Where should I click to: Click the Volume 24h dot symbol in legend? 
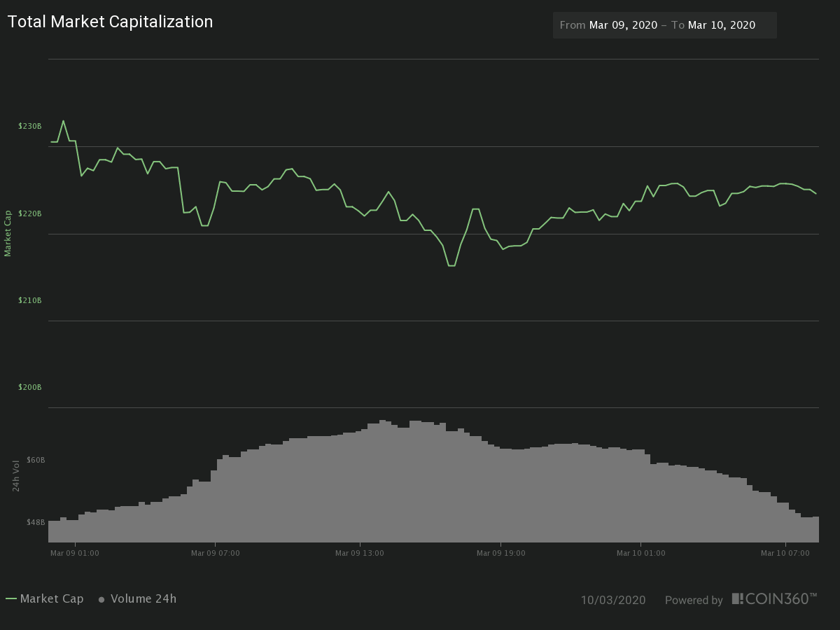[x=101, y=599]
